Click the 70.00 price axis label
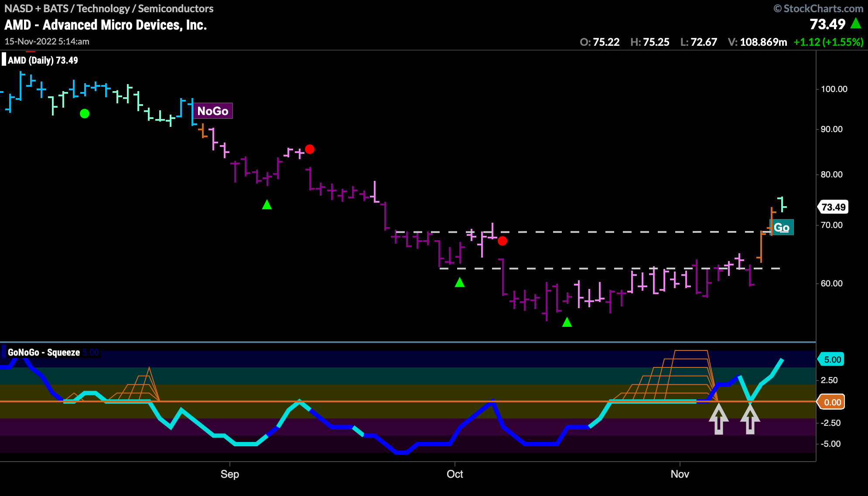868x496 pixels. (x=832, y=225)
